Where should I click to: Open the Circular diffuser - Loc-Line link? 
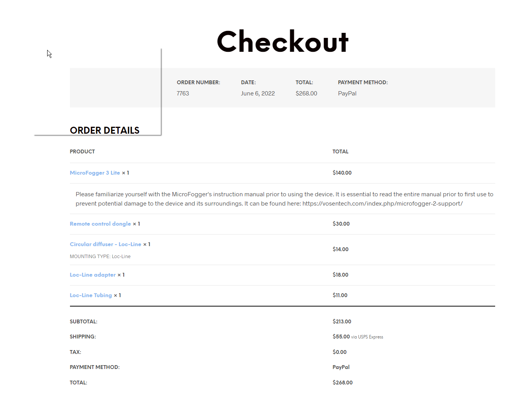106,244
